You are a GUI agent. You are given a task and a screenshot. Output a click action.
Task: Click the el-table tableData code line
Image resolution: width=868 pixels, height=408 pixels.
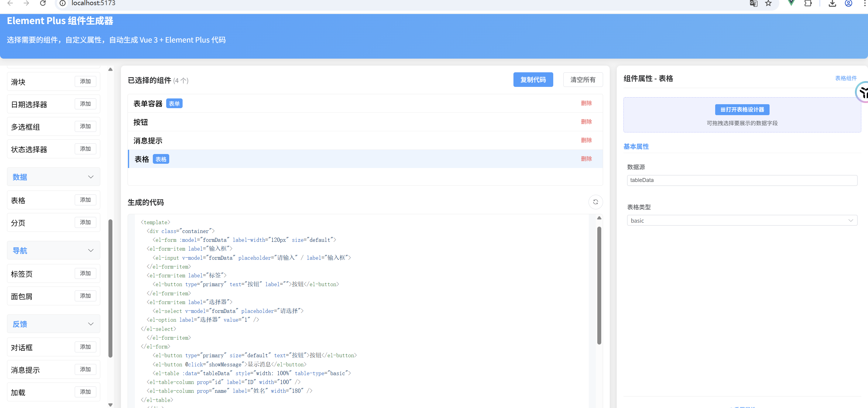point(251,373)
